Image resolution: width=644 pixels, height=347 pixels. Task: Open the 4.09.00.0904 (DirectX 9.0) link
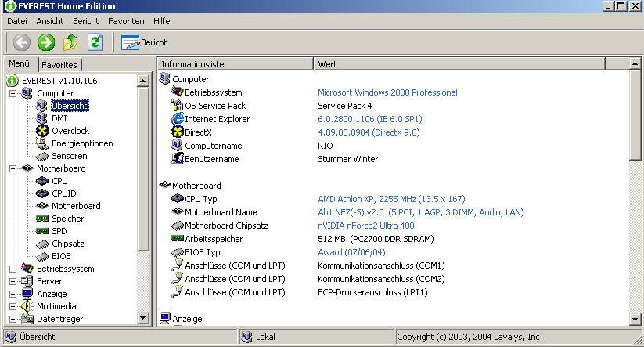coord(369,132)
